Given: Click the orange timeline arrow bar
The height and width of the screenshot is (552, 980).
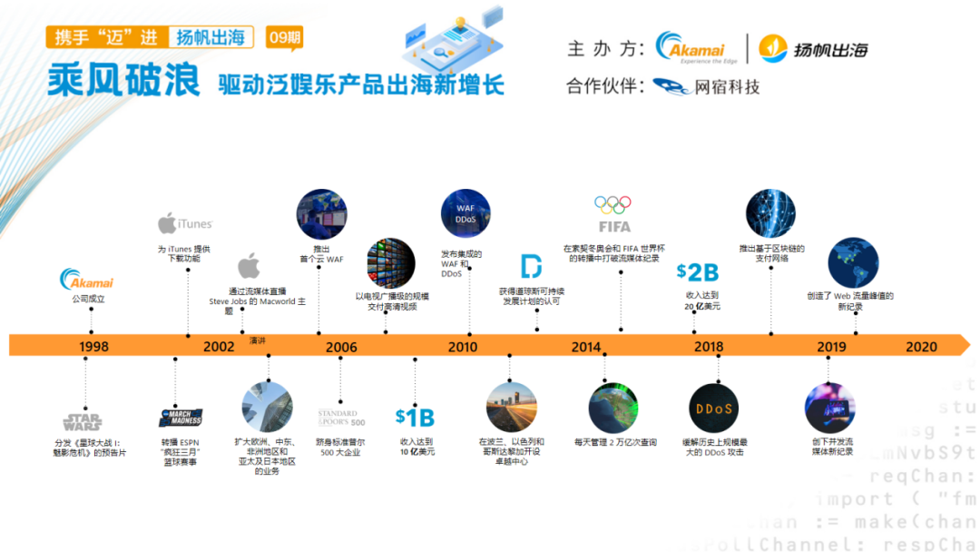Looking at the screenshot, I should [x=490, y=345].
